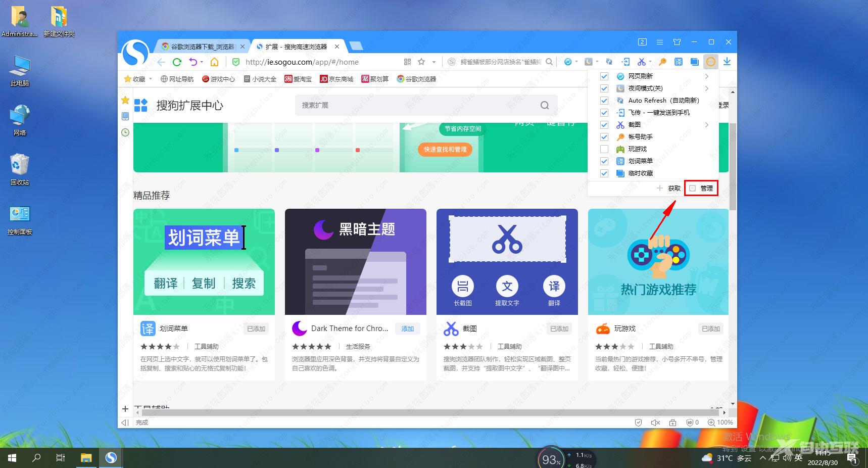
Task: Click the 快速查找和管理 orange banner button
Action: coord(445,149)
